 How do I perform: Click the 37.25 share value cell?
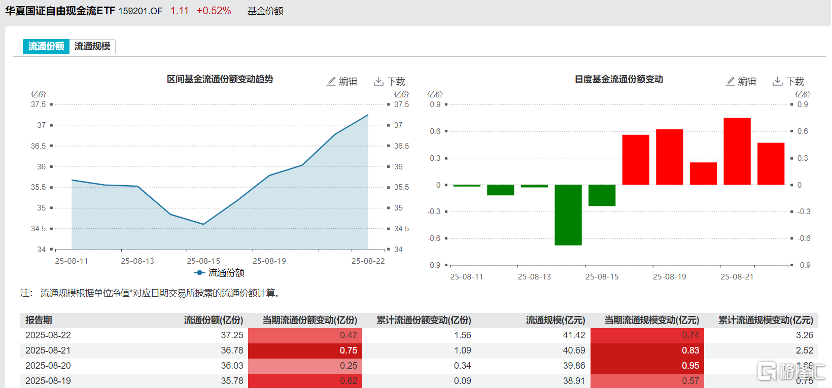(233, 335)
